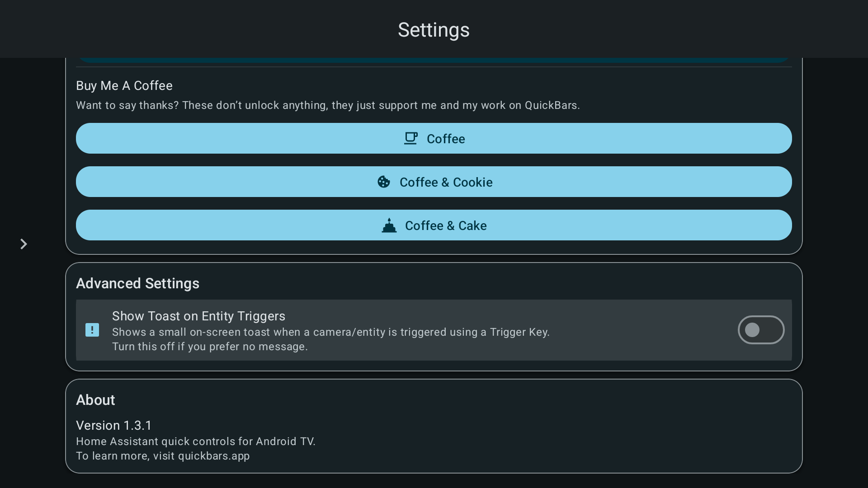Viewport: 868px width, 488px height.
Task: Click the About section heading
Action: pos(95,400)
